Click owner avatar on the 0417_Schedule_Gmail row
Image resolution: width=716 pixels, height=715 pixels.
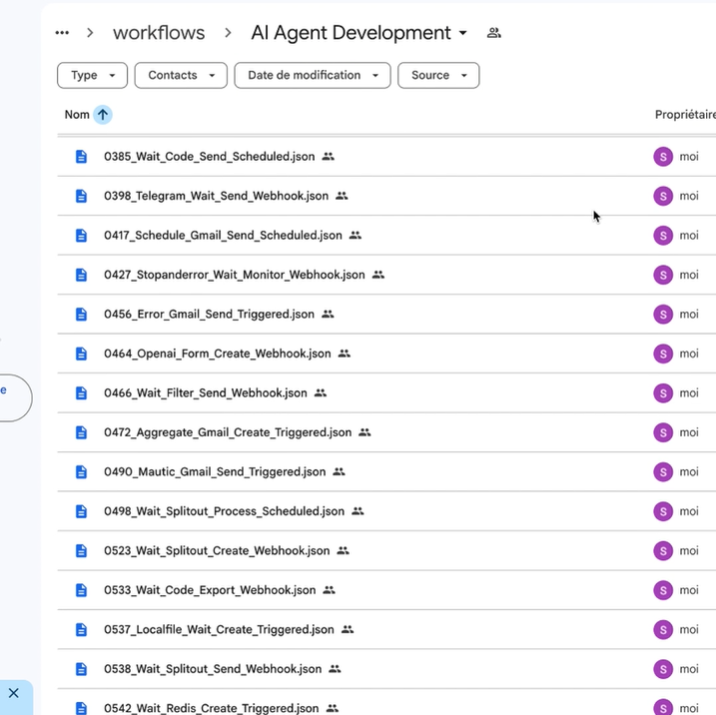(662, 236)
